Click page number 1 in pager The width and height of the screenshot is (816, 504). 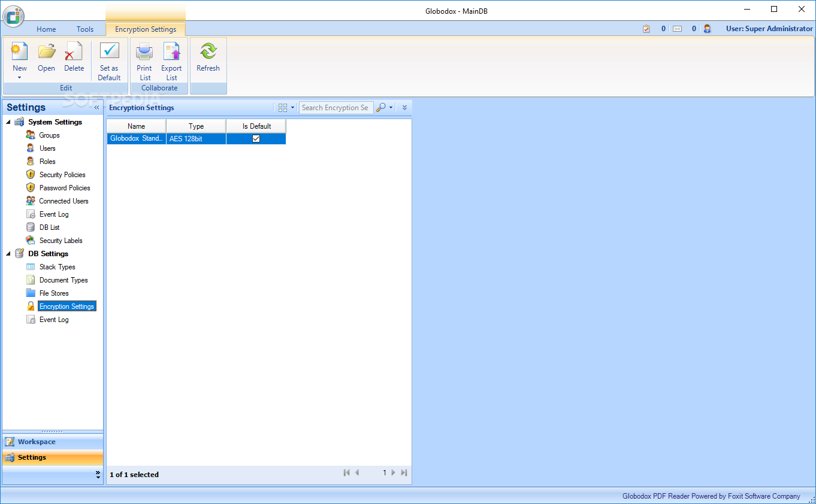(385, 473)
